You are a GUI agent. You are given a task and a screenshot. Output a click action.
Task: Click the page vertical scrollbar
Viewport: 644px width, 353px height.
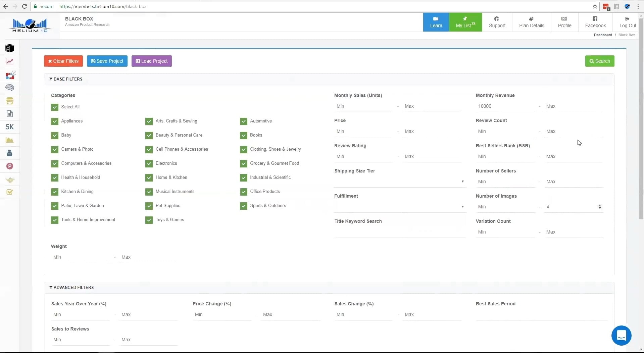pyautogui.click(x=641, y=119)
